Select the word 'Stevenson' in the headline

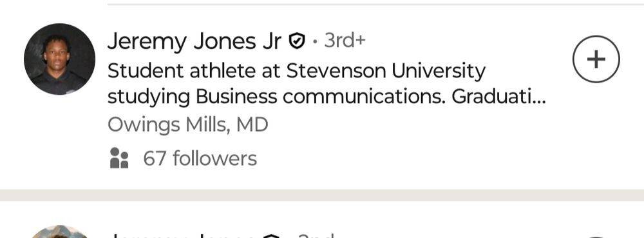(336, 71)
